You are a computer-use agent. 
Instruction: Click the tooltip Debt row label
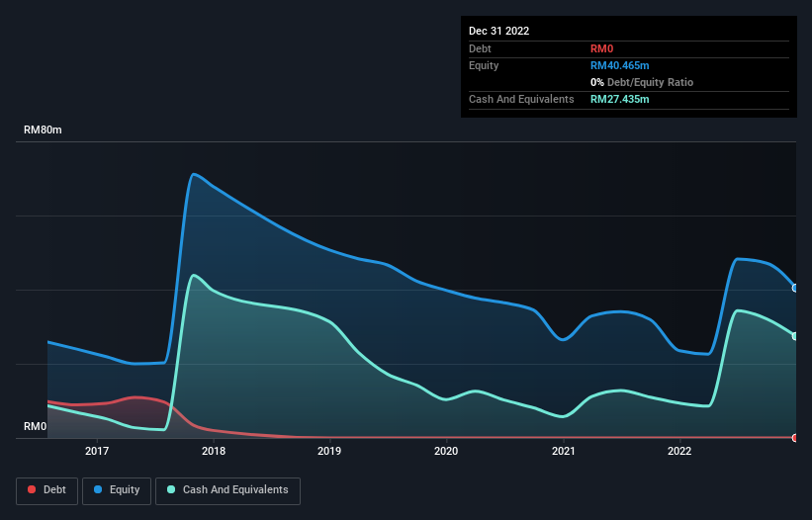pos(480,48)
